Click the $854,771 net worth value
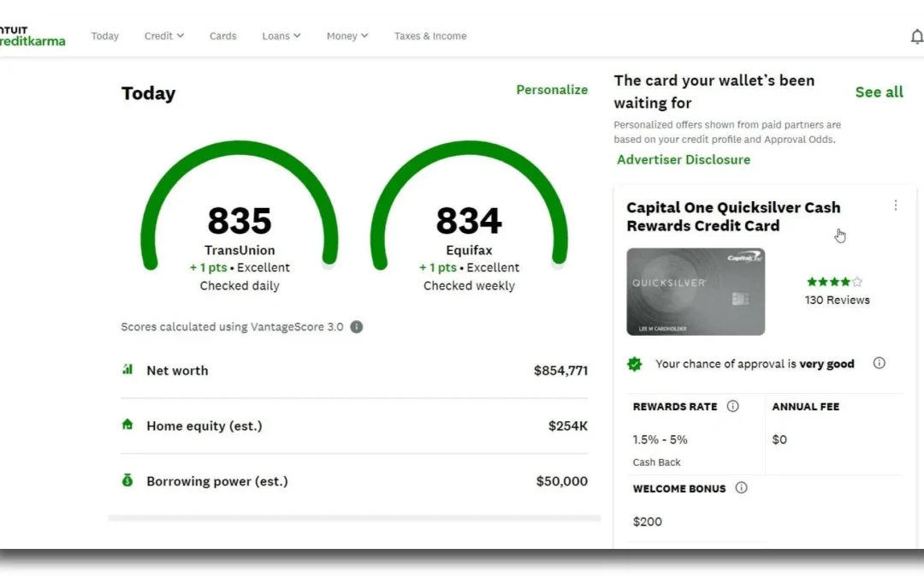The image size is (924, 578). click(560, 371)
